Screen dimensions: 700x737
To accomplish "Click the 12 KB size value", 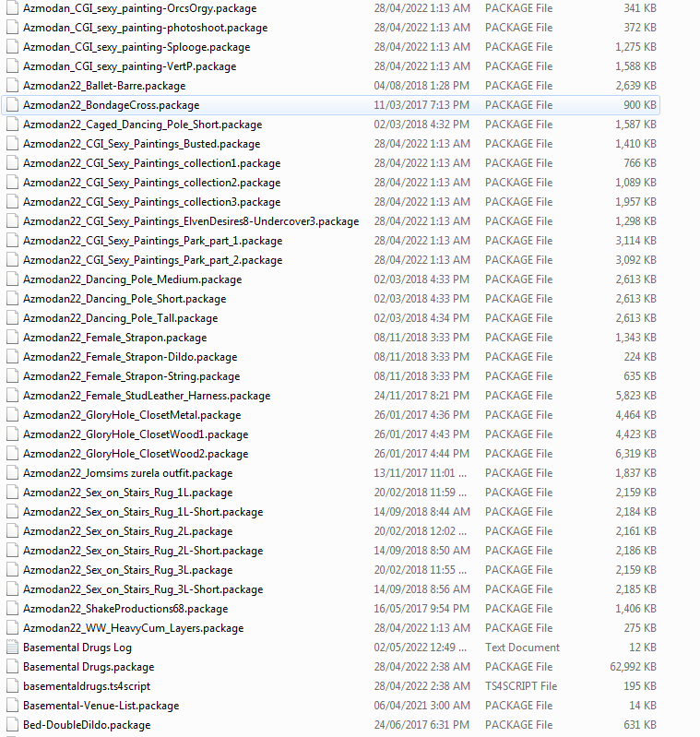I will (x=643, y=648).
